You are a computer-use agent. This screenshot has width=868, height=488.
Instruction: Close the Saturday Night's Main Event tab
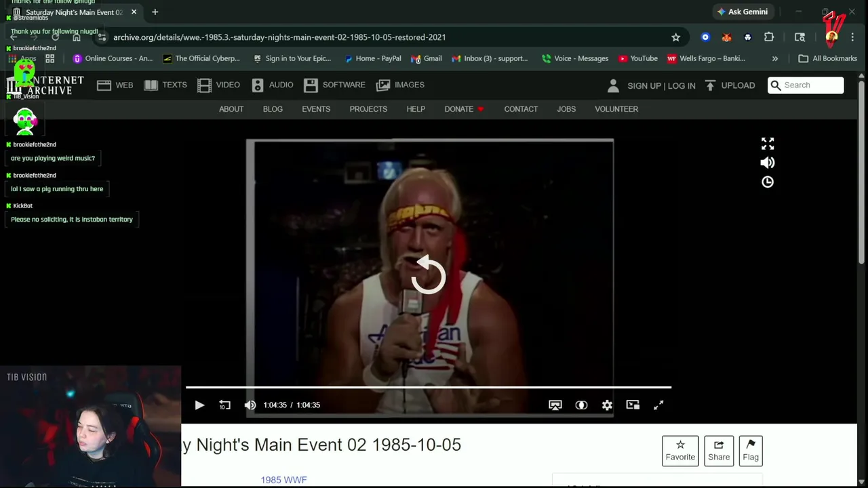coord(134,12)
